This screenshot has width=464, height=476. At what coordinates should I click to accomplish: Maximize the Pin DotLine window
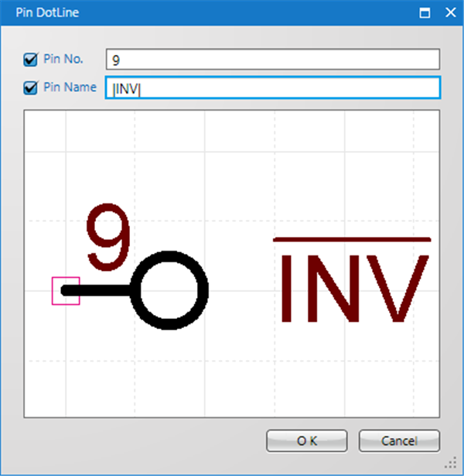click(x=425, y=12)
